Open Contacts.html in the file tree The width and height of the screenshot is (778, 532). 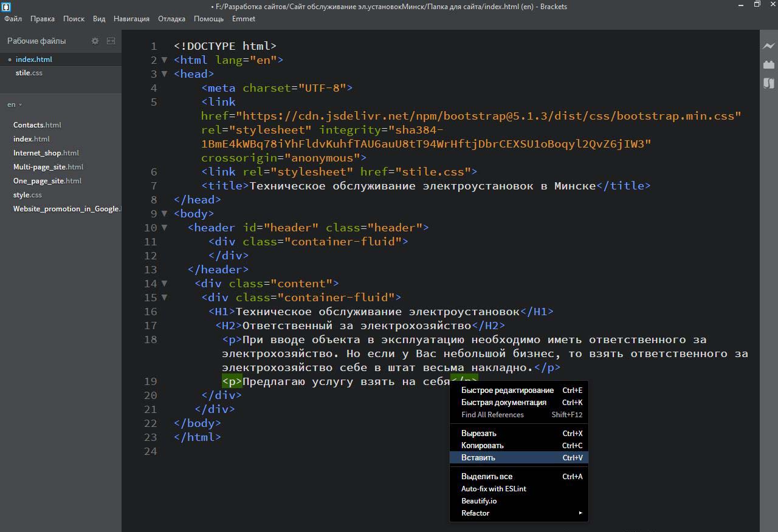[37, 125]
